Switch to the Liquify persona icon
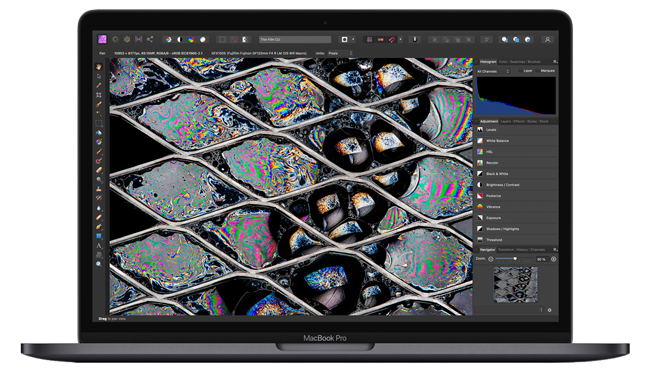Screen dimensions: 650x372 [x=116, y=39]
